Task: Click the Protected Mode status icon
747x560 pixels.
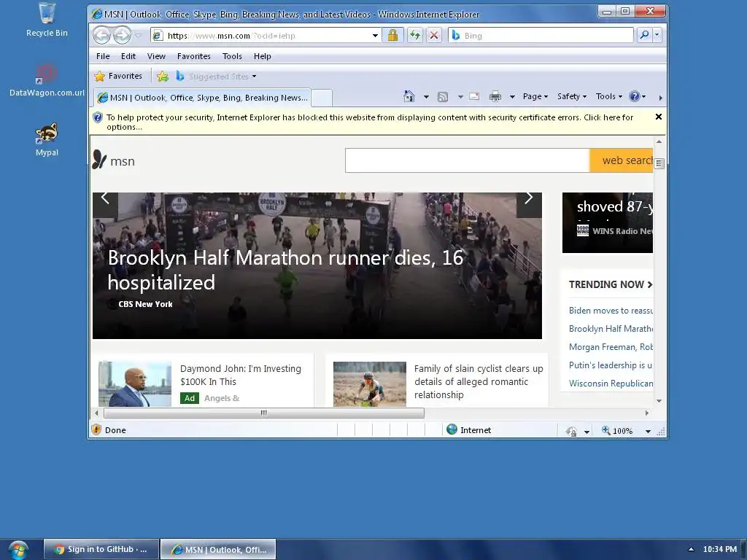Action: [571, 431]
